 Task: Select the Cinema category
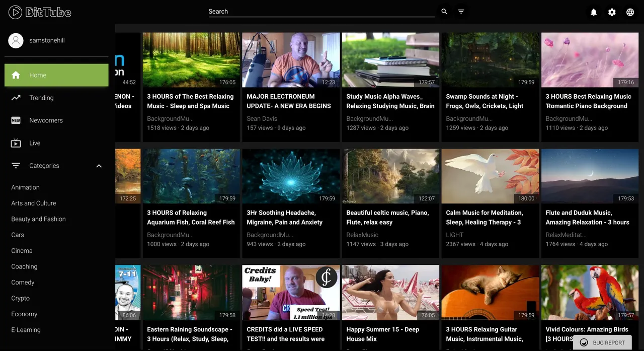(x=22, y=251)
